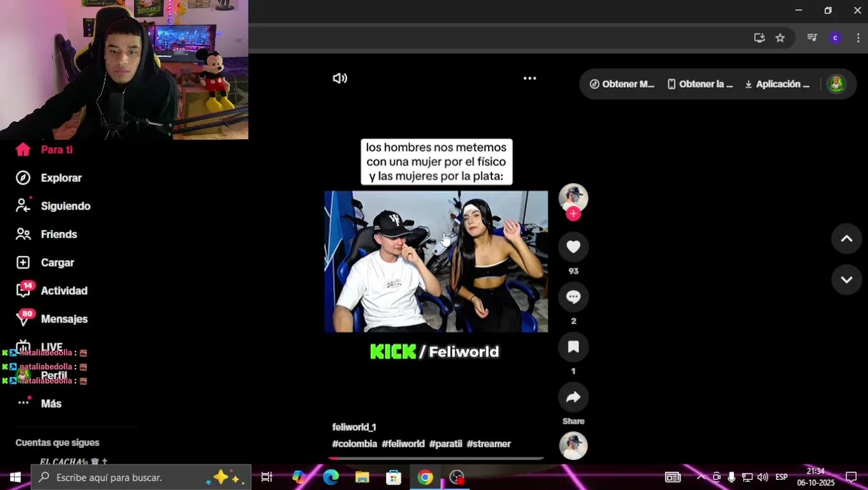Open Microsoft Store from the taskbar
The width and height of the screenshot is (868, 490).
393,477
